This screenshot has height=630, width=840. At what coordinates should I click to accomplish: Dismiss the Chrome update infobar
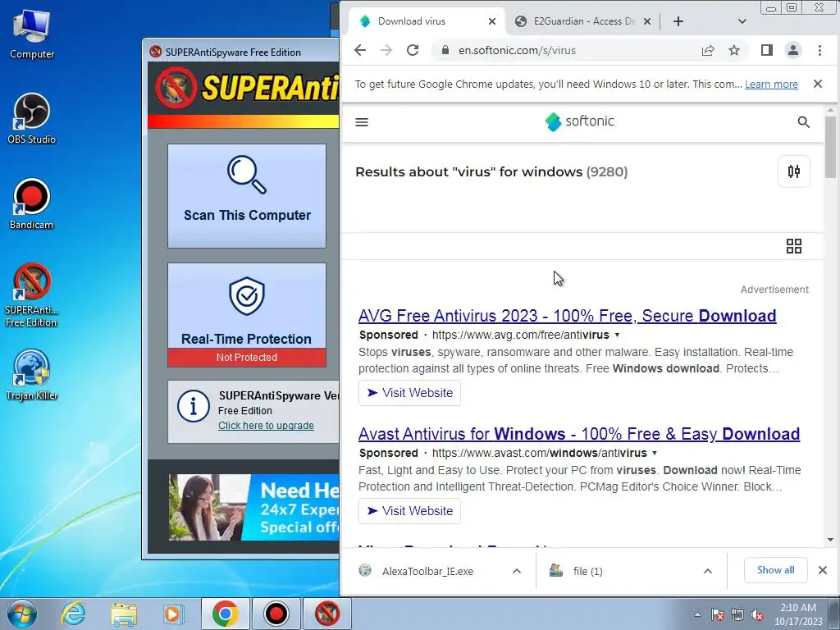click(x=818, y=84)
